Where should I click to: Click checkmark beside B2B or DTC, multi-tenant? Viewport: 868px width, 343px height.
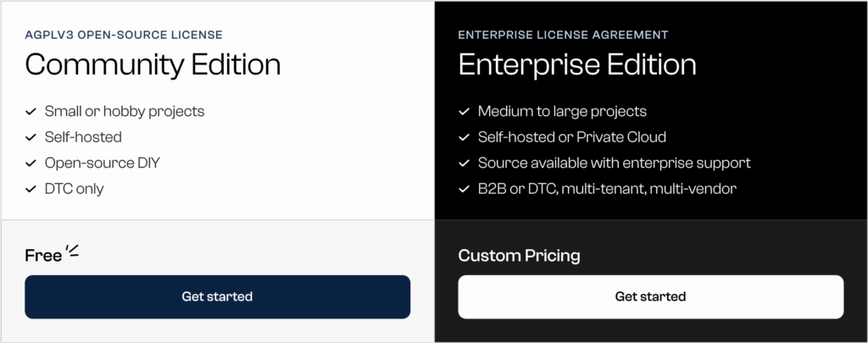(x=464, y=189)
